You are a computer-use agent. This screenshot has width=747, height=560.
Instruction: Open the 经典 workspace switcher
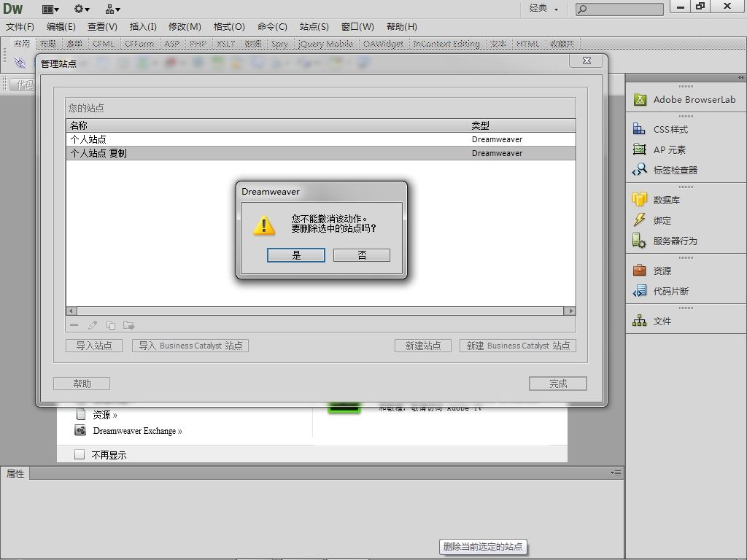(543, 8)
